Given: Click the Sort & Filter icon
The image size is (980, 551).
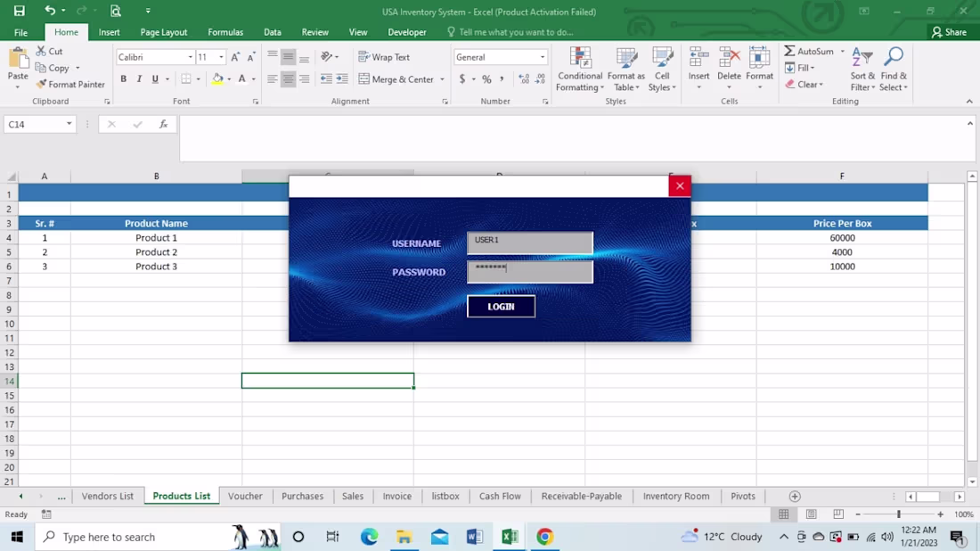Looking at the screenshot, I should coord(861,70).
